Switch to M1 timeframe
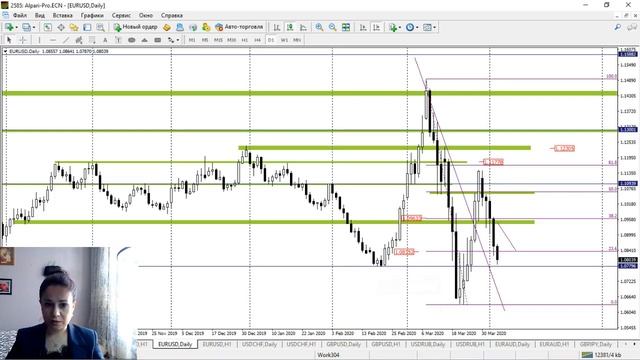 pyautogui.click(x=192, y=40)
